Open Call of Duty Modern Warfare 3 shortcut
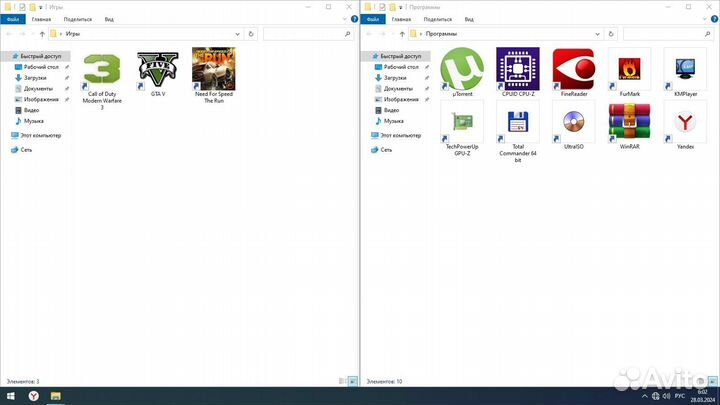The width and height of the screenshot is (720, 405). (102, 78)
